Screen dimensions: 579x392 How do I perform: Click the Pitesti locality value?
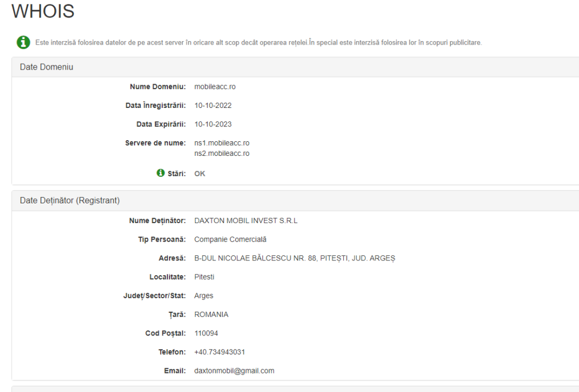[x=204, y=277]
